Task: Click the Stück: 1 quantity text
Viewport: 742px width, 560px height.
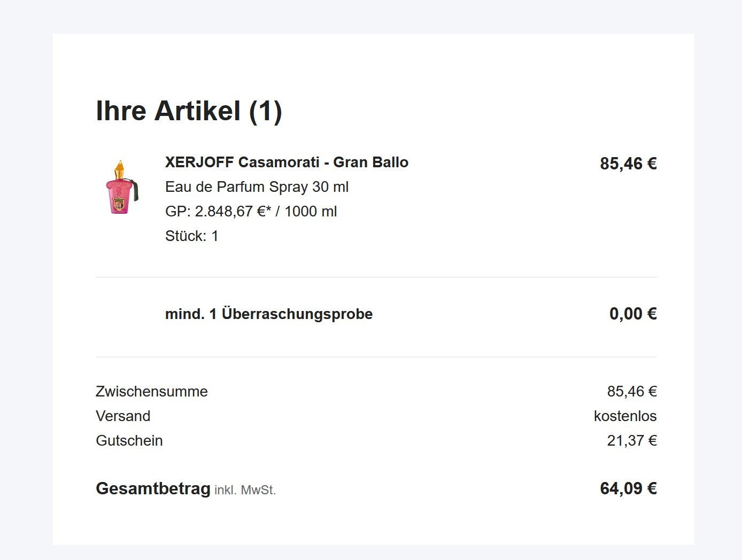Action: pos(191,236)
